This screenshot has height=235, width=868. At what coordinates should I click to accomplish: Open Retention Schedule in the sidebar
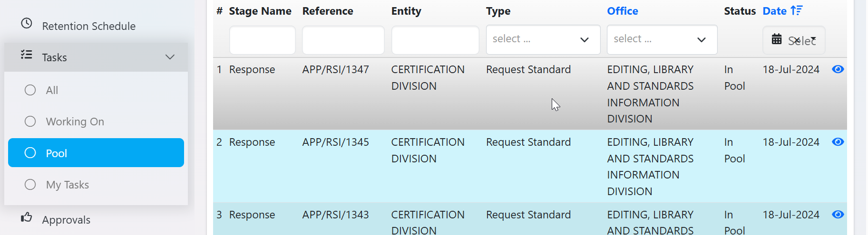tap(88, 26)
